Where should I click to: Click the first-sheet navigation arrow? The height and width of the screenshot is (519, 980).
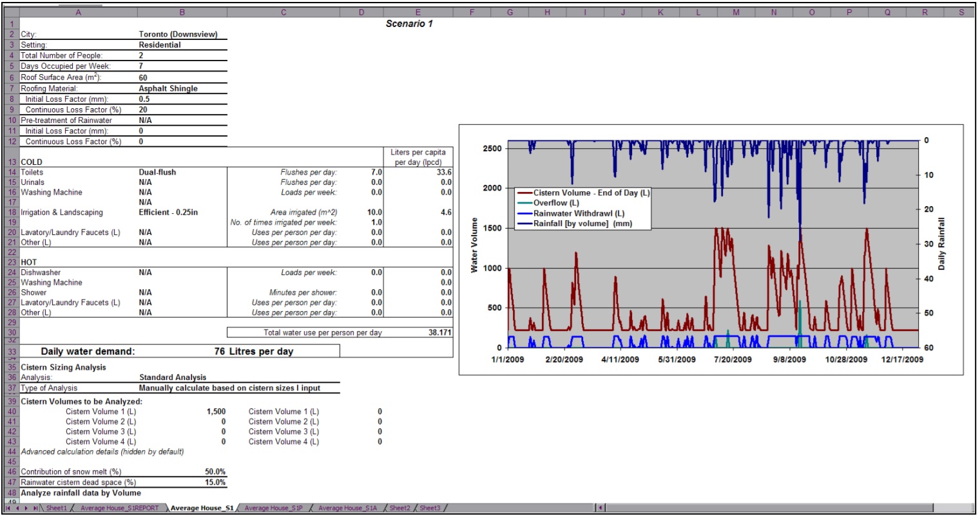[9, 508]
